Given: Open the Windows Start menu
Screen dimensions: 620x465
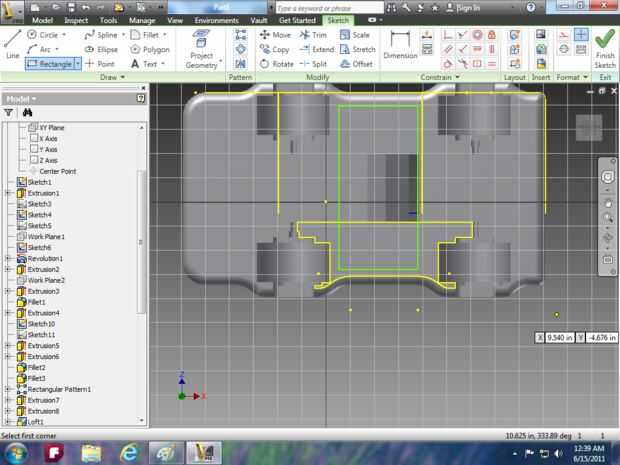Looking at the screenshot, I should coord(15,453).
